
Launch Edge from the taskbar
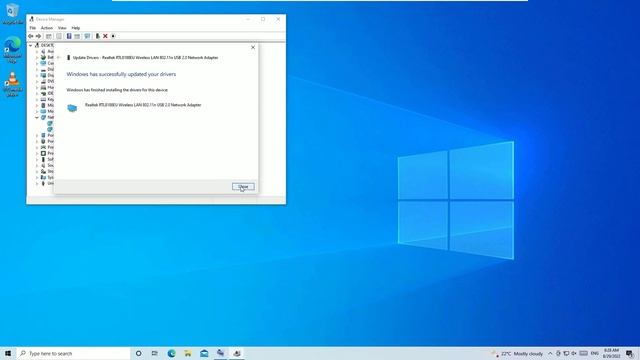pos(171,353)
